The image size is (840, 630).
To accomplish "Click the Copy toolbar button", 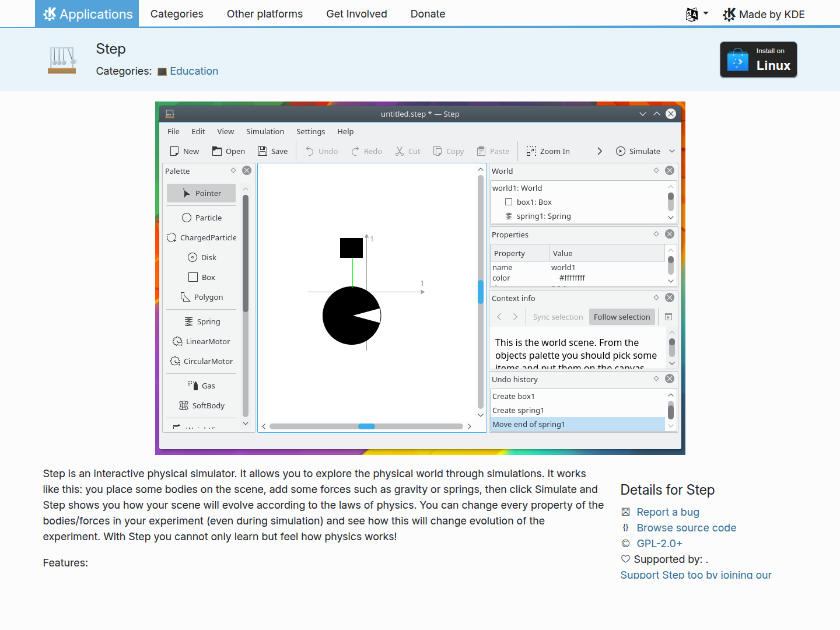I will pyautogui.click(x=449, y=151).
